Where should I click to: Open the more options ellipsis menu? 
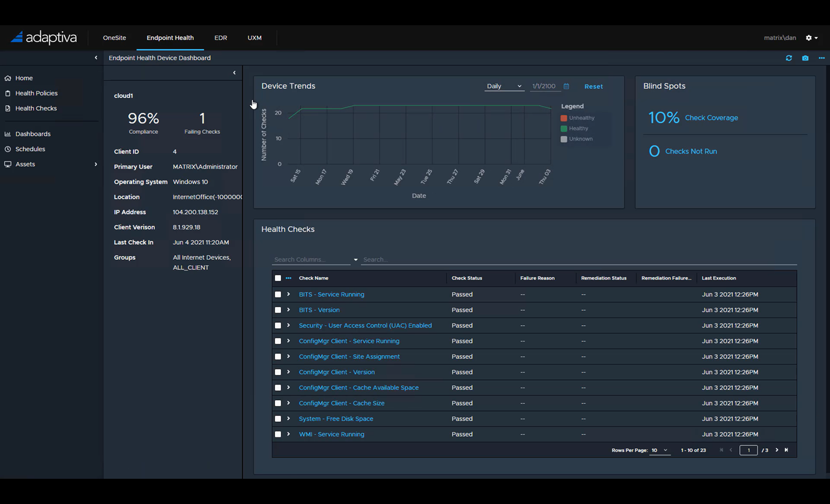(821, 58)
